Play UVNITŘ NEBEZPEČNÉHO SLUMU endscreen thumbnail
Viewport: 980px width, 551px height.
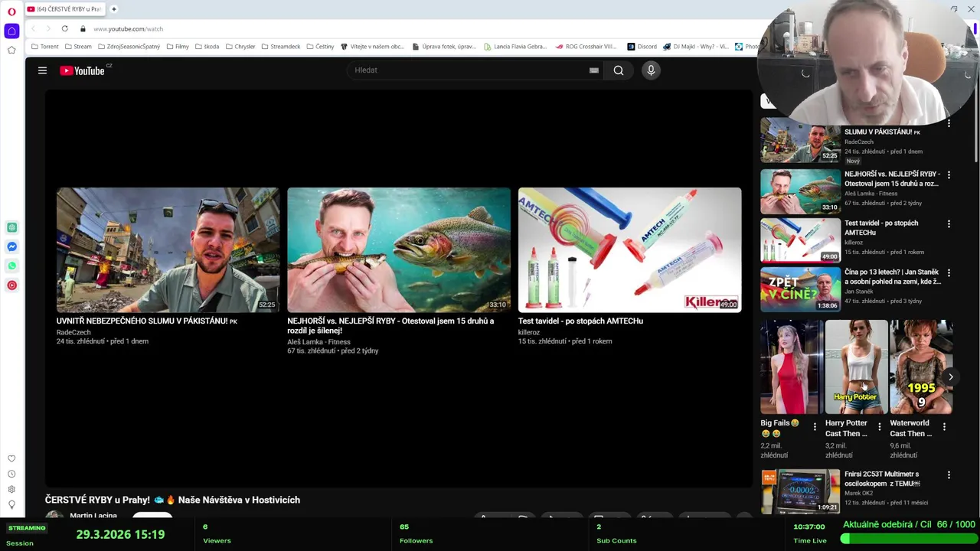[x=168, y=249]
